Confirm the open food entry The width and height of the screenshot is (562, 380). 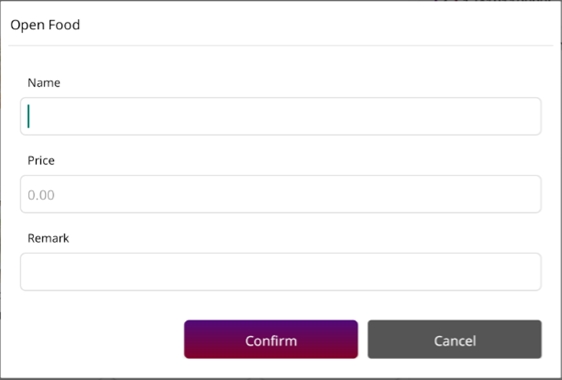click(x=271, y=339)
